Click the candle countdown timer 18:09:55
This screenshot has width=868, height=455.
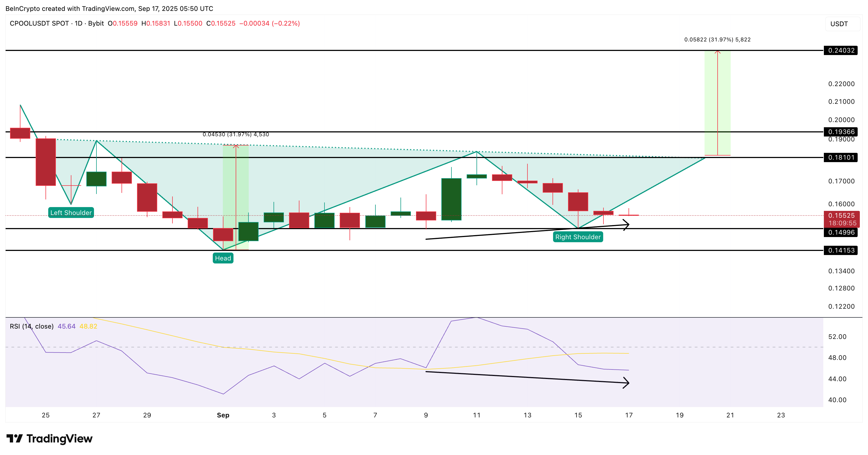point(841,223)
